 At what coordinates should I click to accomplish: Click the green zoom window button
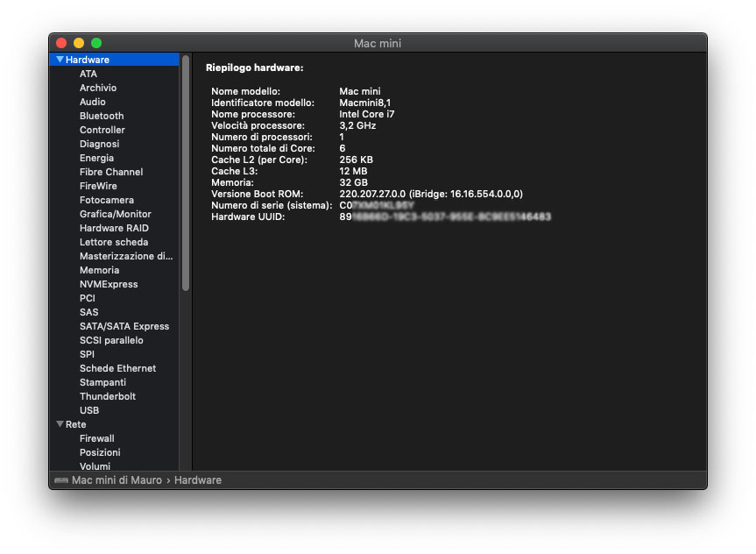(96, 43)
